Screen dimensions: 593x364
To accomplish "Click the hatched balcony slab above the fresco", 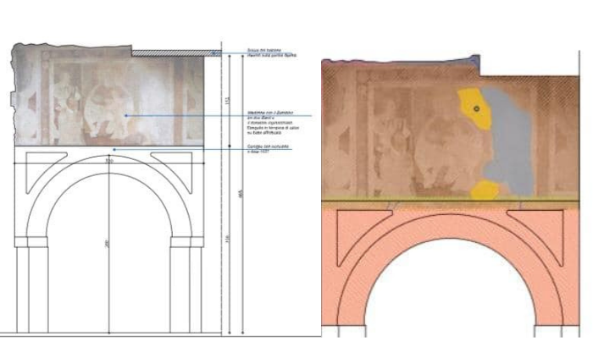I will (x=176, y=53).
